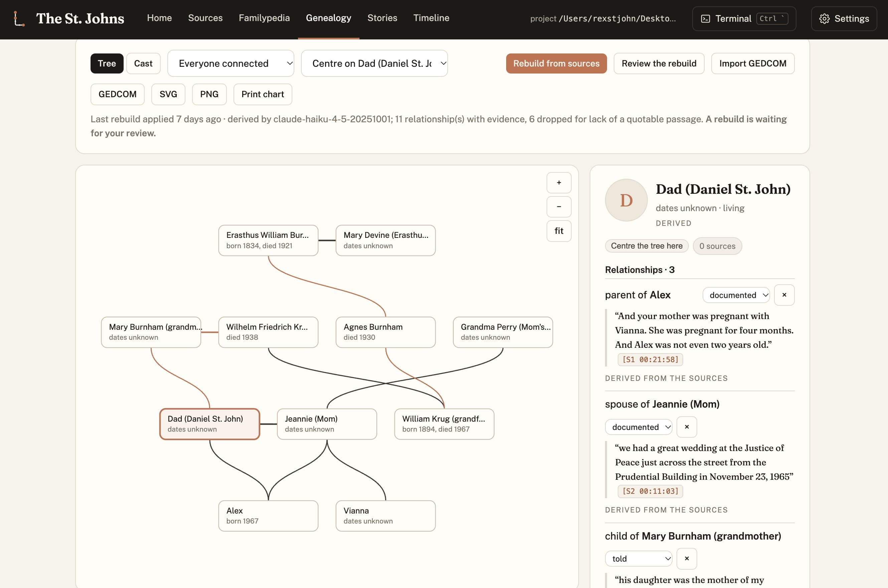Image resolution: width=888 pixels, height=588 pixels.
Task: Open the Settings gear
Action: click(824, 18)
